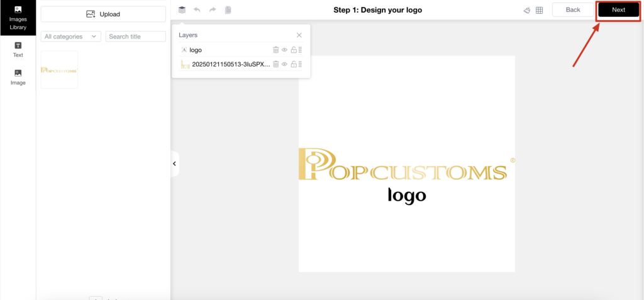
Task: Click the Upload button
Action: click(x=103, y=14)
